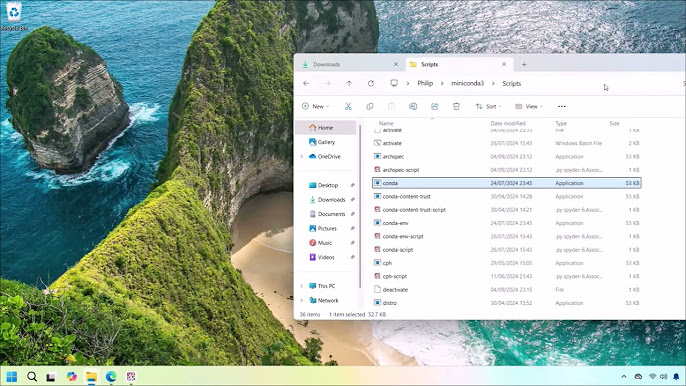The image size is (686, 386).
Task: Open the View dropdown menu
Action: [529, 106]
